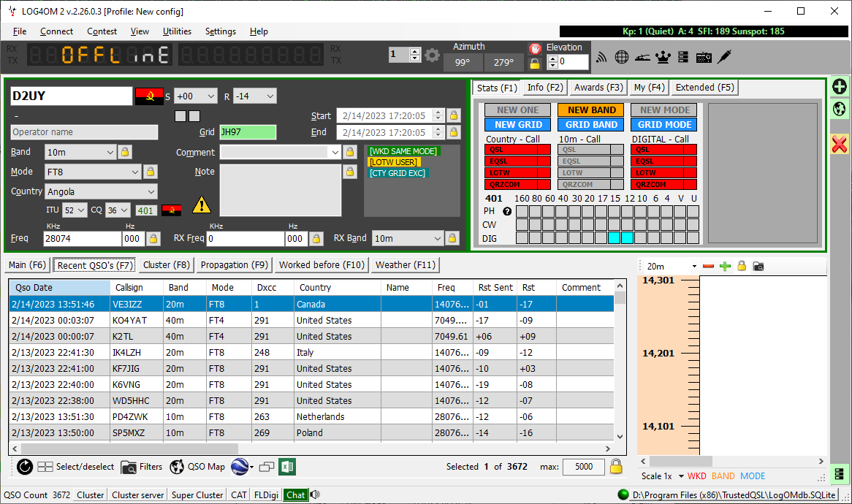Click the Google Earth globe icon
The image size is (852, 504).
[x=240, y=467]
